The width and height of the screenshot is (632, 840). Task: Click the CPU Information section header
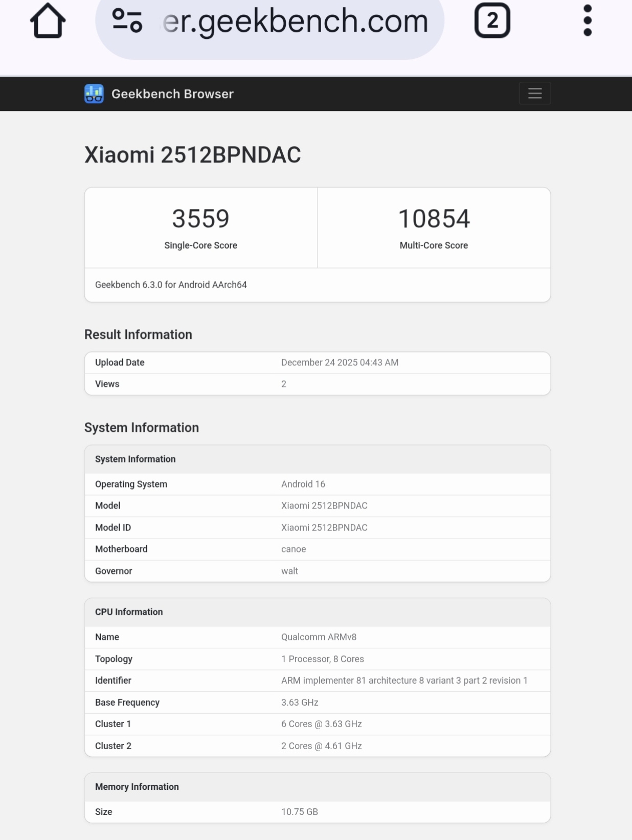[129, 612]
